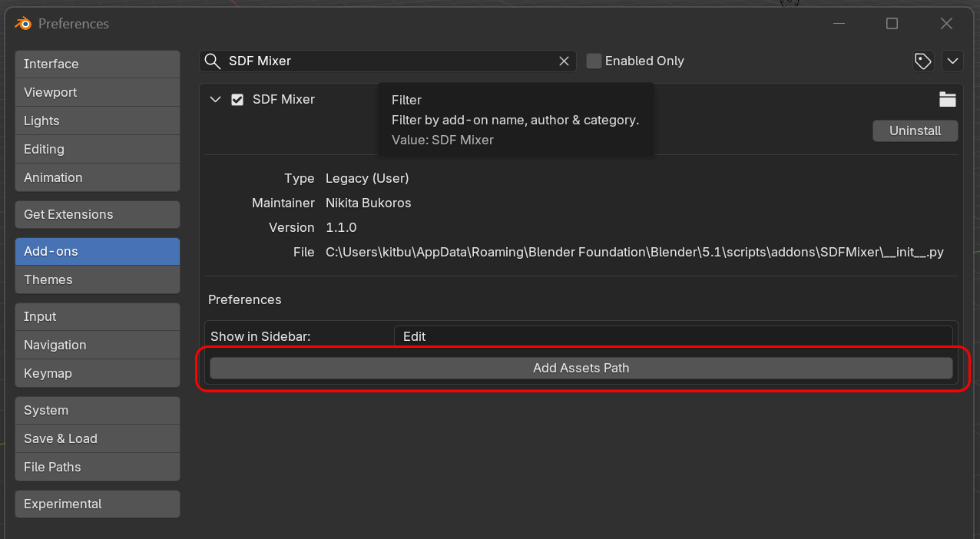Click the magnifier icon in search field
Image resolution: width=980 pixels, height=539 pixels.
pyautogui.click(x=213, y=61)
